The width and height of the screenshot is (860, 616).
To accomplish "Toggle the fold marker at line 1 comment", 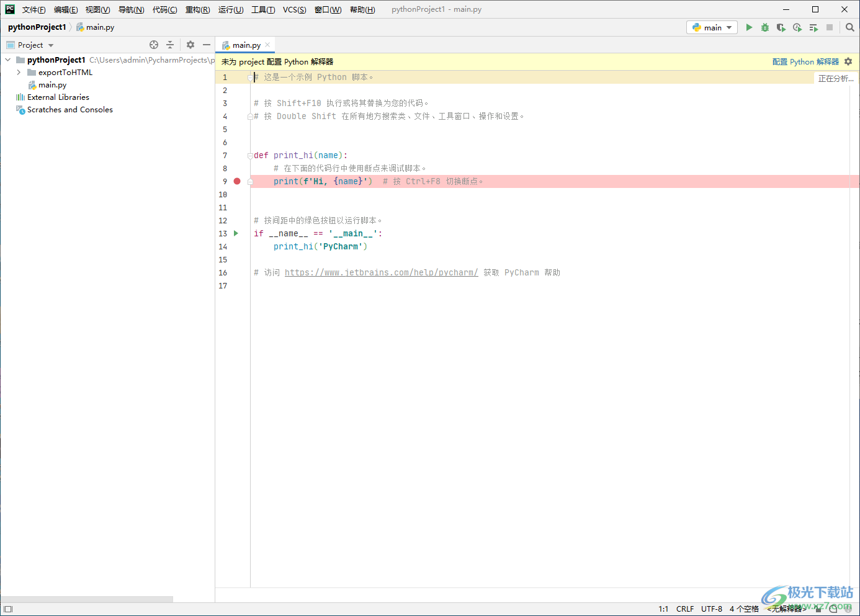I will [x=250, y=78].
